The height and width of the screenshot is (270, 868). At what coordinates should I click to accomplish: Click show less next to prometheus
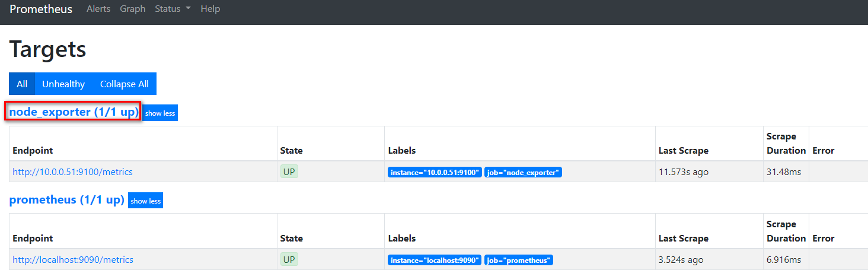(x=145, y=201)
